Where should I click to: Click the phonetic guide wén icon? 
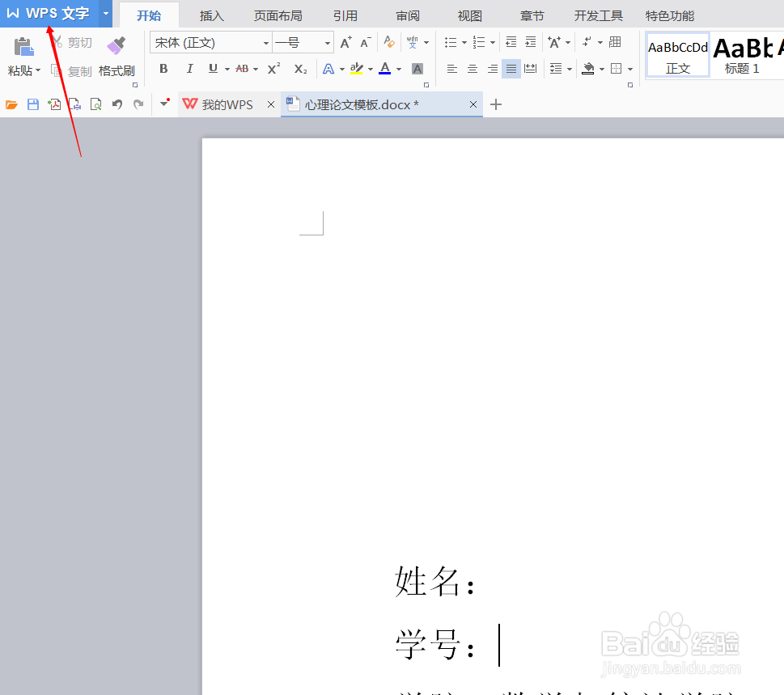[x=413, y=43]
